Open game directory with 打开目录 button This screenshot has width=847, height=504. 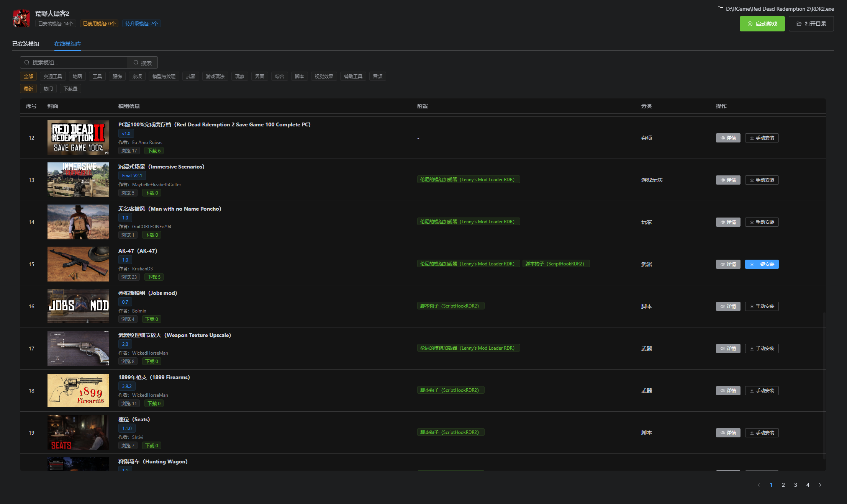[811, 24]
